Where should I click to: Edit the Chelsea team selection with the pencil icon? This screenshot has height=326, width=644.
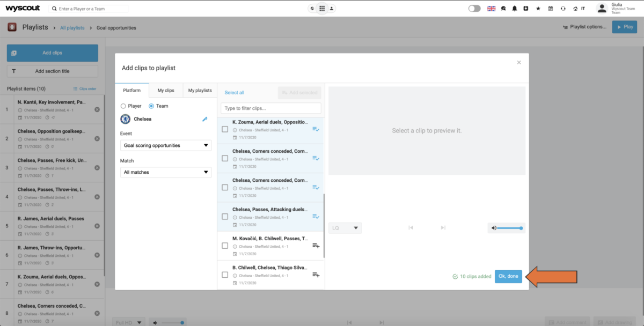[204, 120]
